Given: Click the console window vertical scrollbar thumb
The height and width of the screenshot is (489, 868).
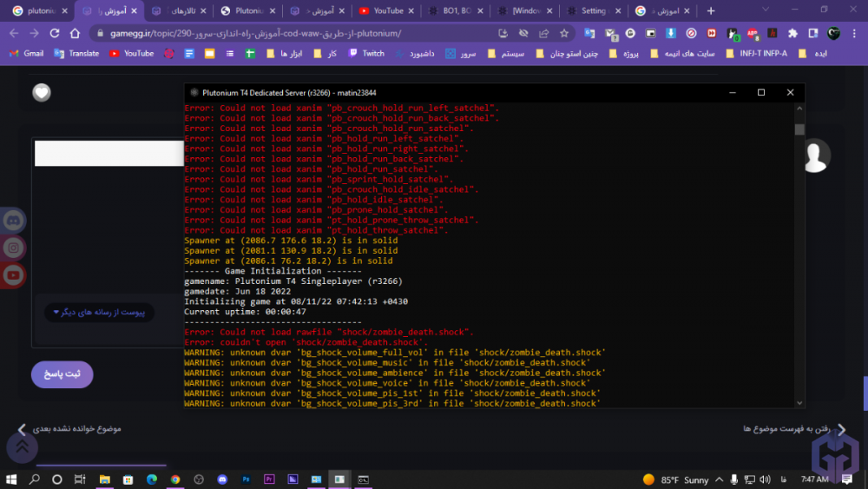Looking at the screenshot, I should pyautogui.click(x=799, y=129).
